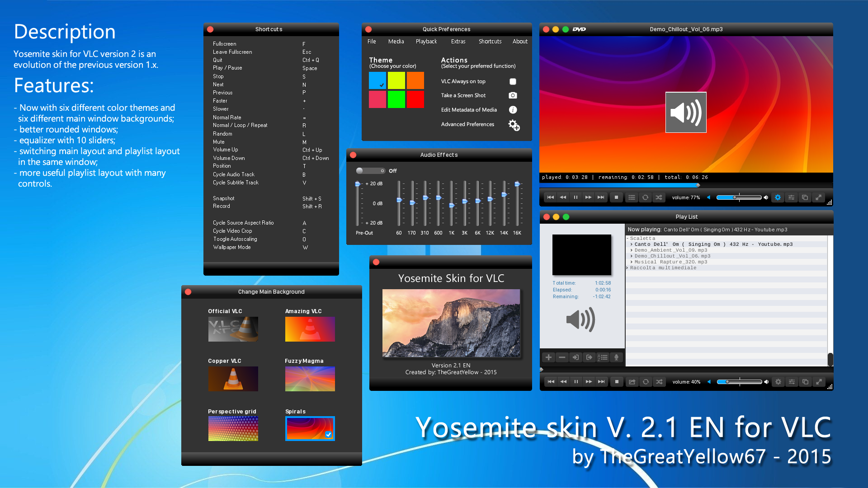868x488 pixels.
Task: Click the camera Take a Screen Shot icon
Action: pos(513,95)
